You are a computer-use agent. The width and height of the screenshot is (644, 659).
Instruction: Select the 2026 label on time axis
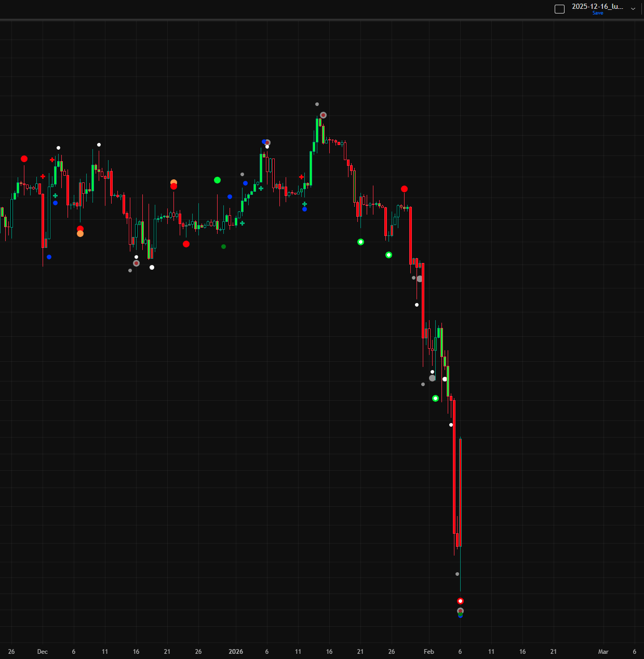pyautogui.click(x=236, y=651)
